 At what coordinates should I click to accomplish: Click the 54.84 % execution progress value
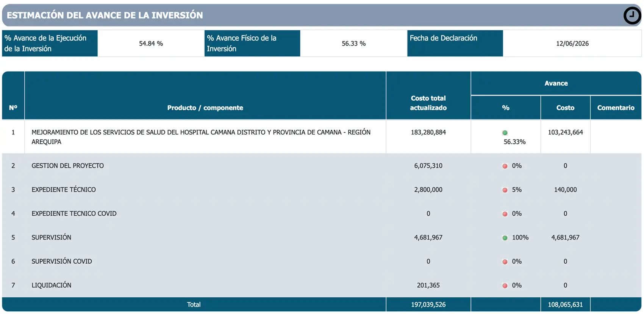click(151, 44)
